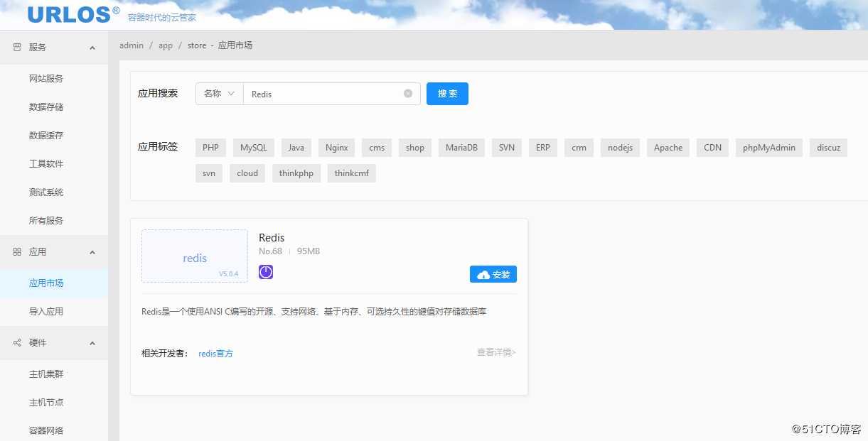Open the 名称 search type dropdown

(220, 94)
